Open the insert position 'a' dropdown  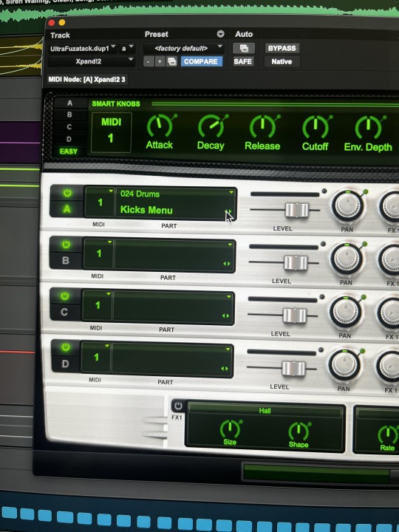coord(127,49)
